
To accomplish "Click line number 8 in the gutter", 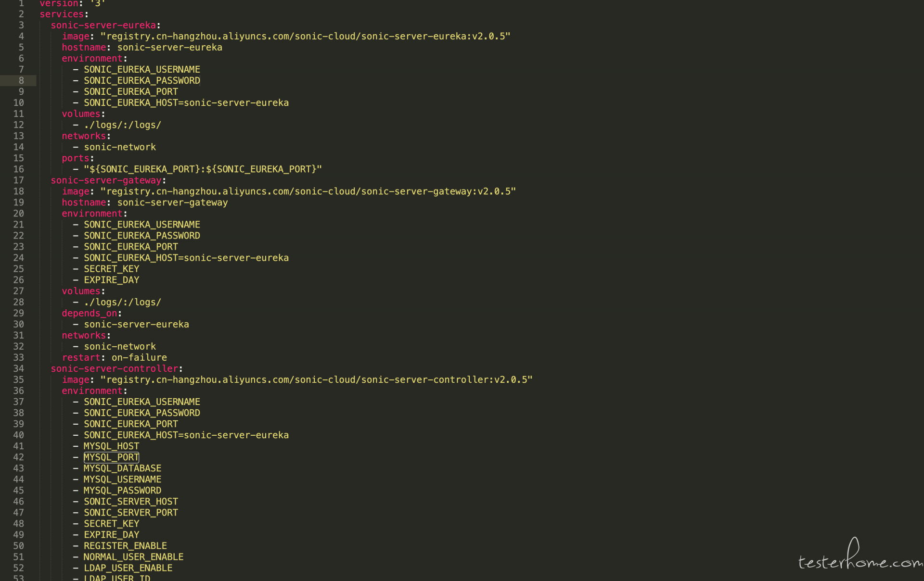I will pyautogui.click(x=21, y=81).
